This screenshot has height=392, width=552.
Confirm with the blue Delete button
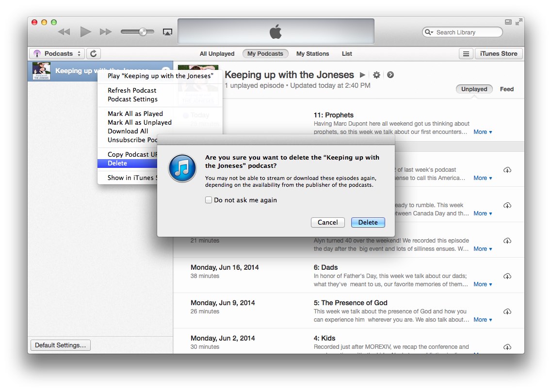[368, 222]
